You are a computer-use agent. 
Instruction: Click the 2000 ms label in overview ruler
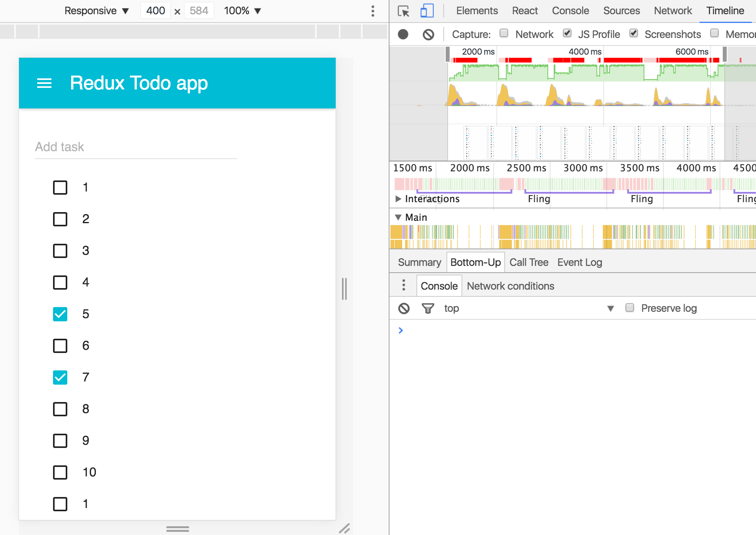tap(478, 51)
